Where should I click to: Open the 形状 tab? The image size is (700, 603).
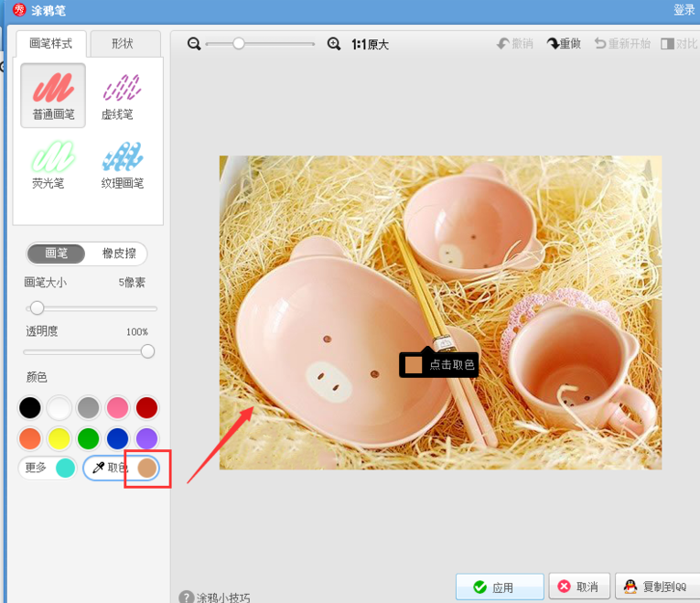click(123, 43)
